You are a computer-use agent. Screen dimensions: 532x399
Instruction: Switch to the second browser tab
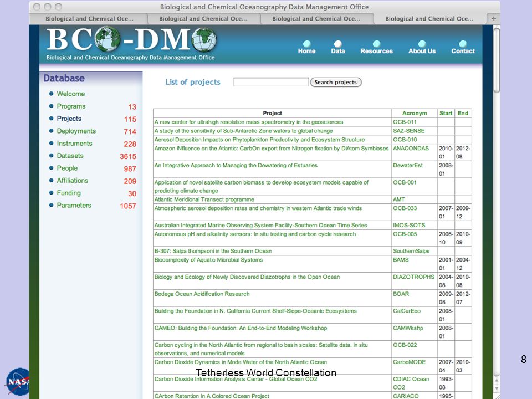click(203, 19)
